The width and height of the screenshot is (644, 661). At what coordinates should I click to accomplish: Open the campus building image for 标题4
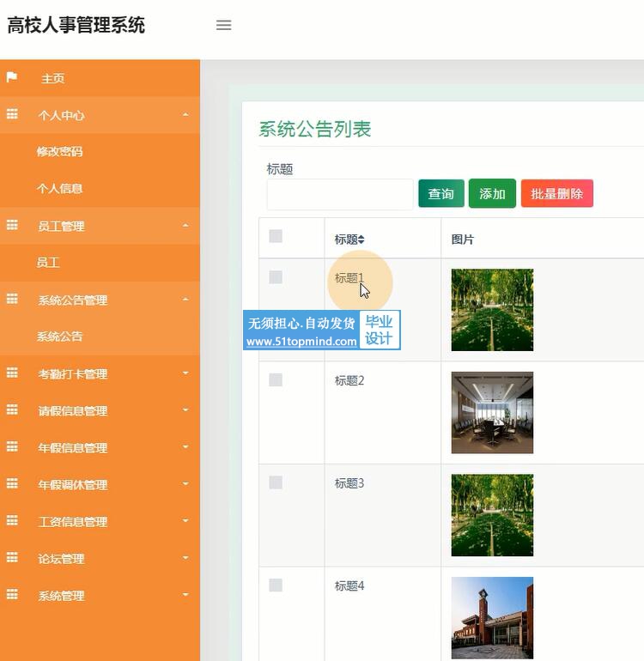click(492, 618)
